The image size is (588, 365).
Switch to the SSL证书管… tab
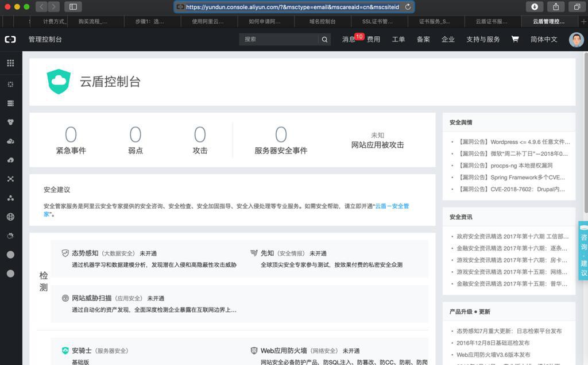click(379, 21)
